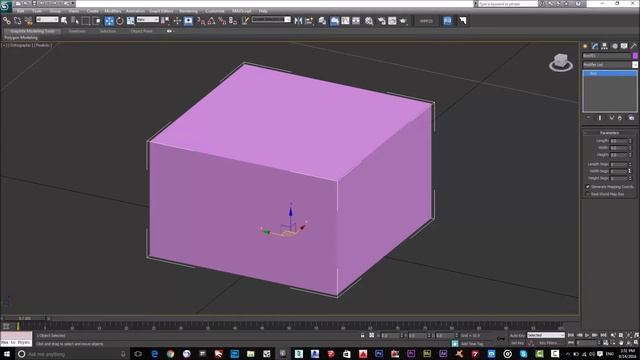Screen dimensions: 640x360
Task: Toggle Keyboard Shortcut Override
Action: coord(188,20)
